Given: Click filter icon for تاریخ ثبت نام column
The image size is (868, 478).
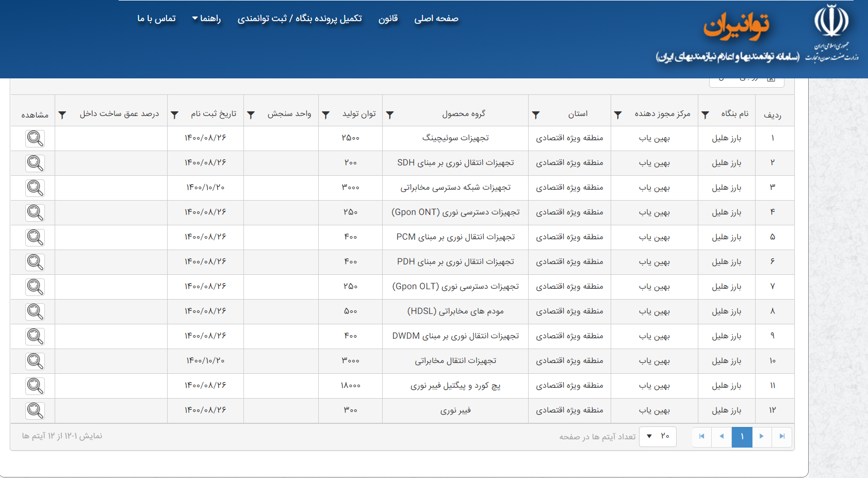Looking at the screenshot, I should point(175,115).
